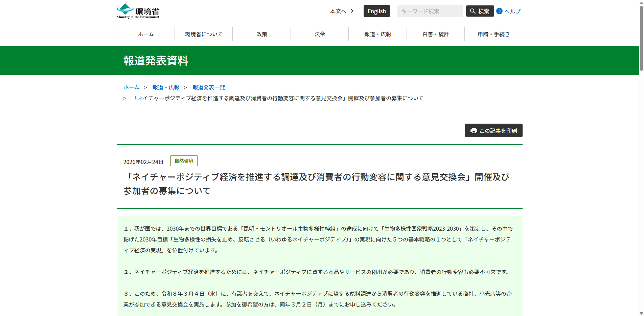The height and width of the screenshot is (316, 644).
Task: Click the Ministry of the Environment logo
Action: coord(137,10)
